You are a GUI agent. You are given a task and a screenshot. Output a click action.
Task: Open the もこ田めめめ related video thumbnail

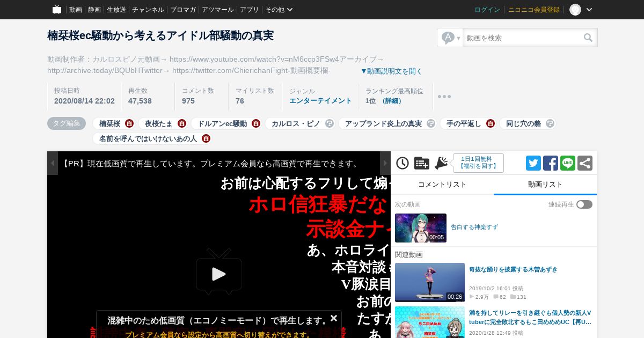click(430, 322)
